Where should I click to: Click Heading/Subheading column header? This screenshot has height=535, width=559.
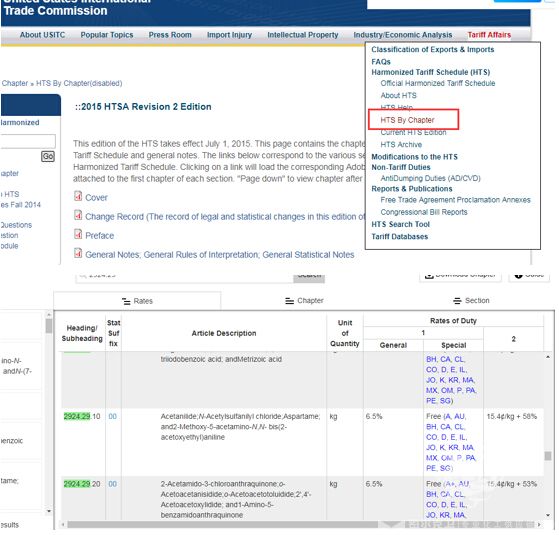click(82, 333)
